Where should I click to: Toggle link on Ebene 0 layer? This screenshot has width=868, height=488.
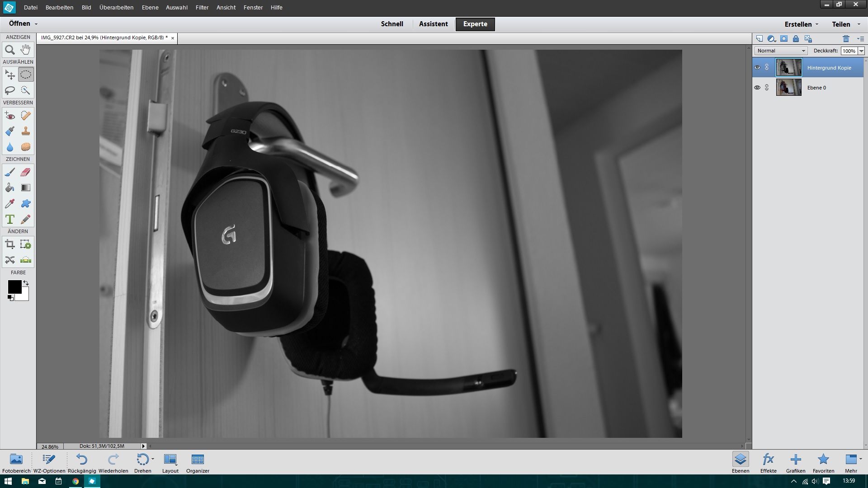tap(767, 88)
